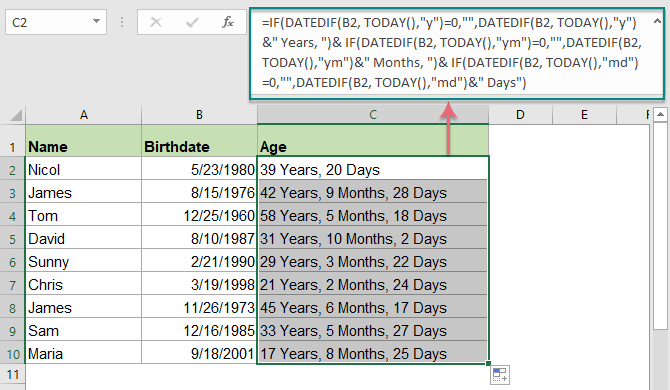Screen dimensions: 670x390
Task: Select row 11 header
Action: click(12, 375)
